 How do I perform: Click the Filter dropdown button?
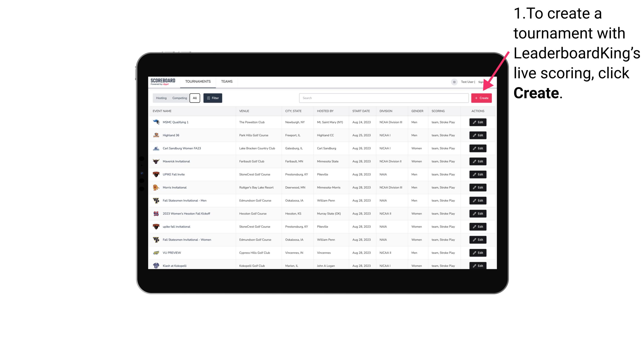coord(212,98)
